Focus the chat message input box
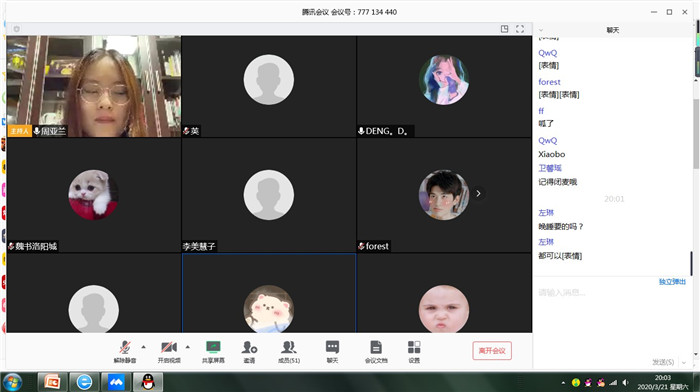The width and height of the screenshot is (700, 392). point(612,319)
